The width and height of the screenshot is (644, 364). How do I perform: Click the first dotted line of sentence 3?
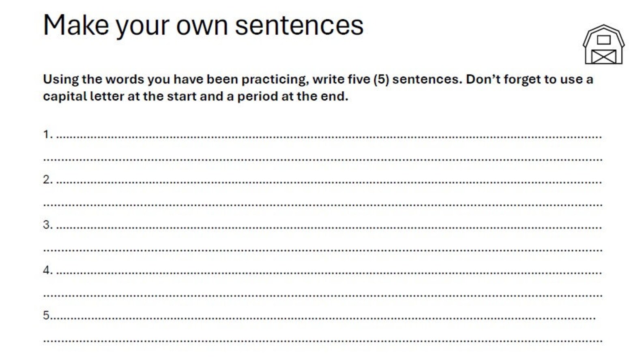(x=329, y=228)
